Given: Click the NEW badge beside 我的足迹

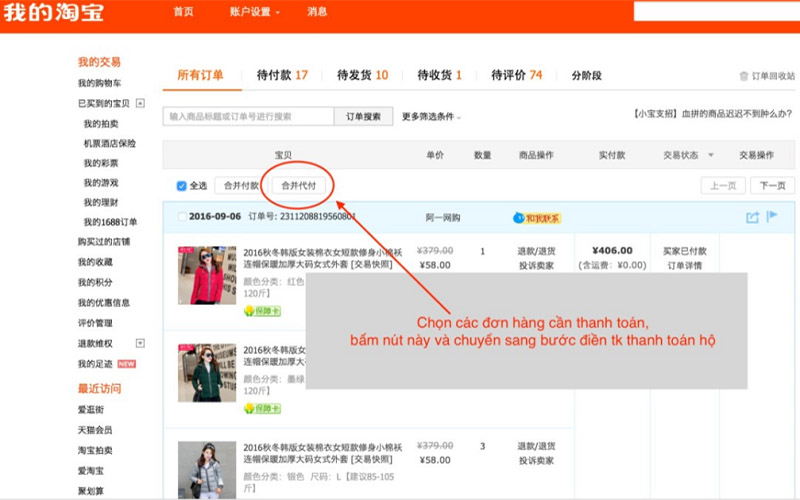Looking at the screenshot, I should click(126, 364).
